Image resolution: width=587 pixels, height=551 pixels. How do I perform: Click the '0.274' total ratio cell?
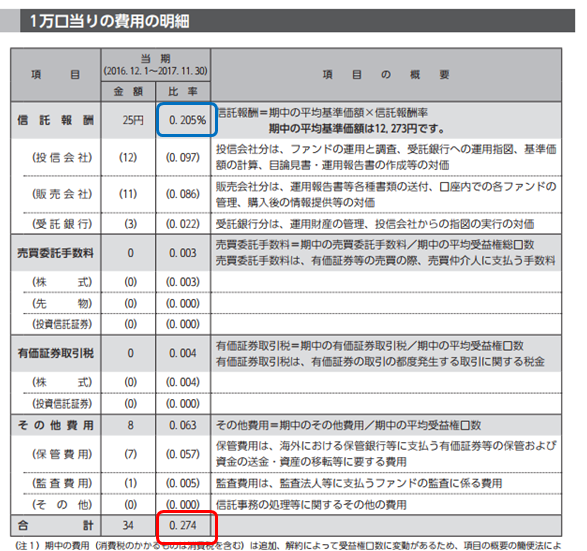coord(183,526)
